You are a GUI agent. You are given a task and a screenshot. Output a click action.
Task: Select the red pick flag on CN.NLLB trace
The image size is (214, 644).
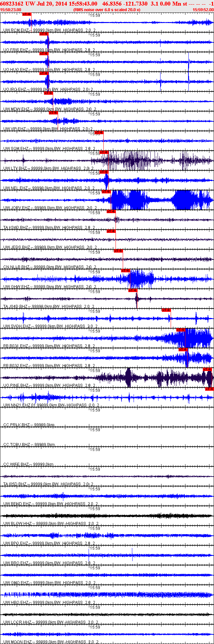118,251
